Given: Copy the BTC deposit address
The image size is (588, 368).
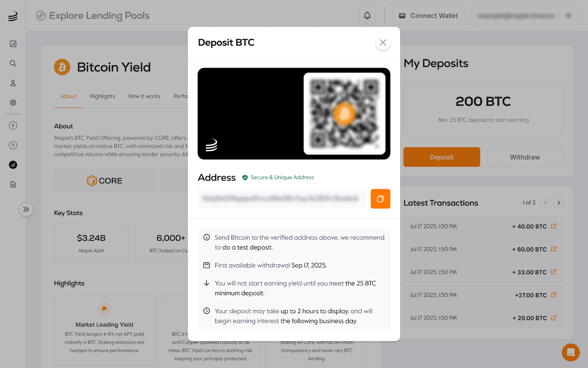Looking at the screenshot, I should coord(380,199).
